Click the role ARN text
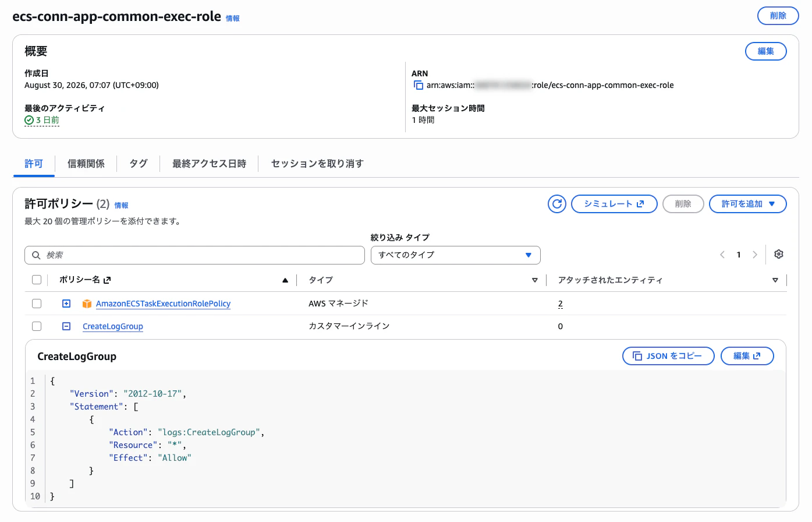 coord(550,85)
